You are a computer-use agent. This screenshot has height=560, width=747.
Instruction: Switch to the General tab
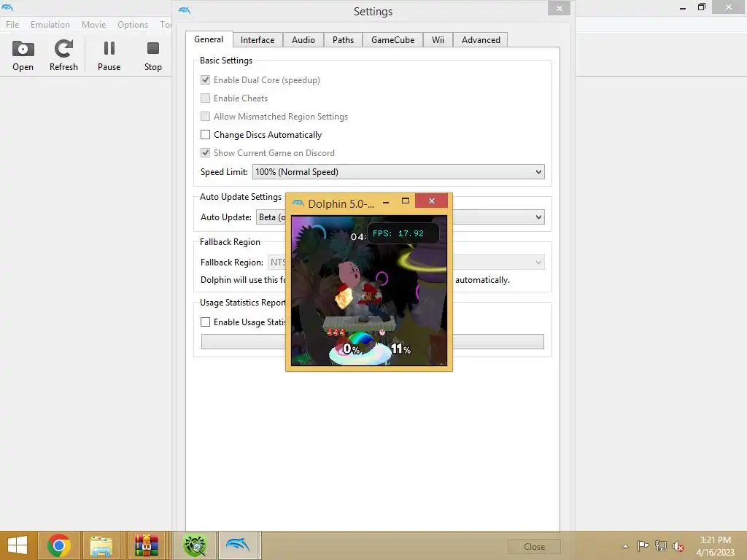coord(209,39)
